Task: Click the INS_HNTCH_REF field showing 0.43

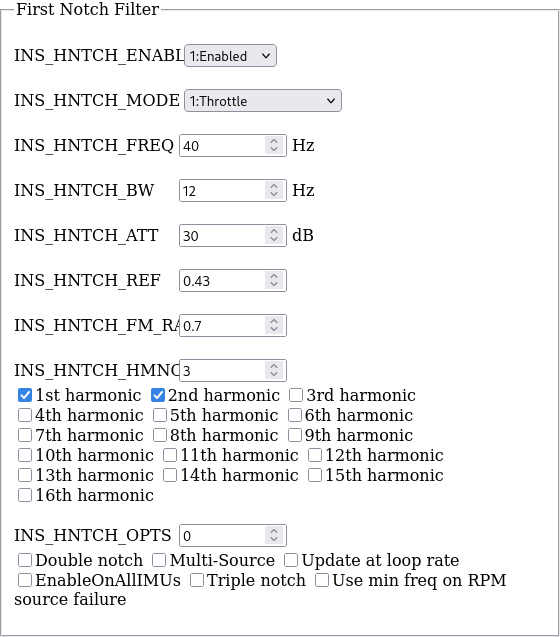Action: (233, 280)
